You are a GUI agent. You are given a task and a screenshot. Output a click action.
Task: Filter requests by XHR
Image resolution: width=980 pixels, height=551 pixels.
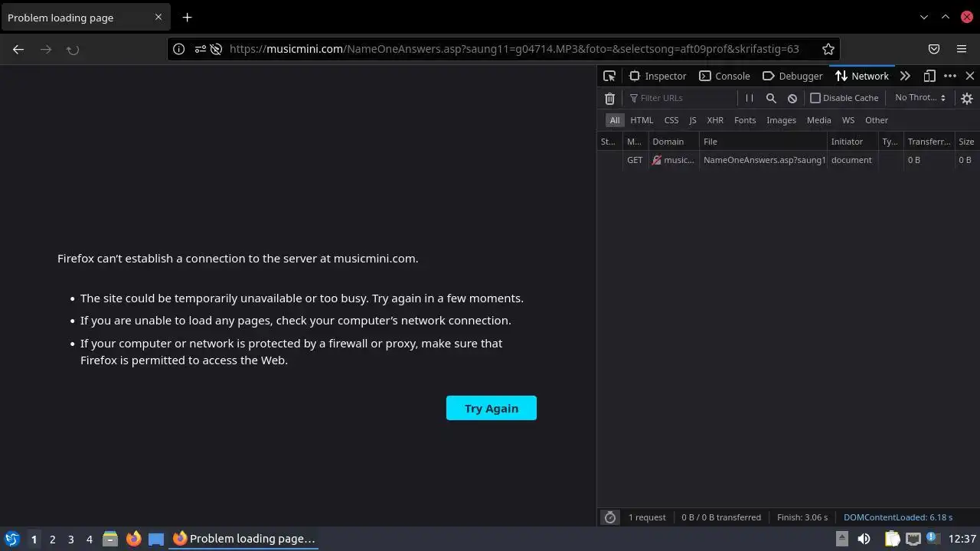(715, 120)
